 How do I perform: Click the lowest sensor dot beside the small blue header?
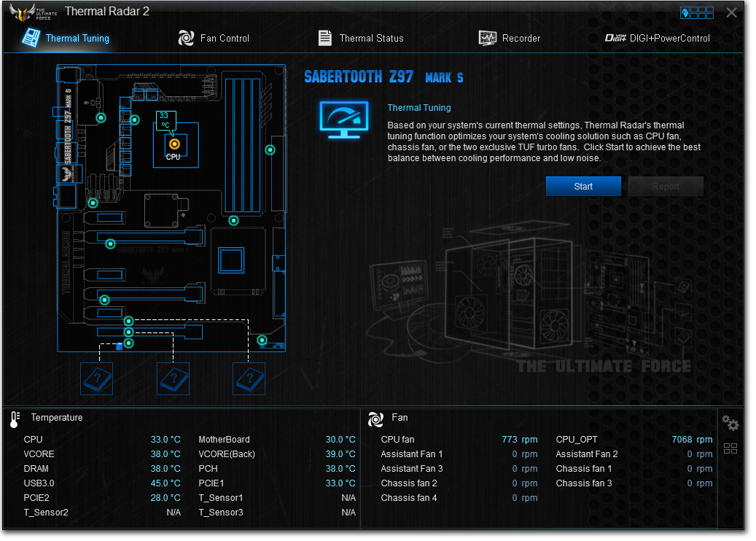(128, 343)
